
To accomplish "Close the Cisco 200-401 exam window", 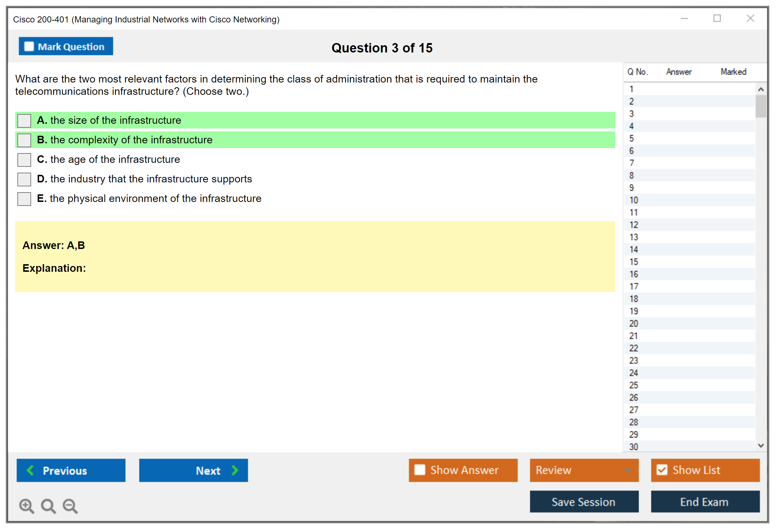I will point(750,18).
